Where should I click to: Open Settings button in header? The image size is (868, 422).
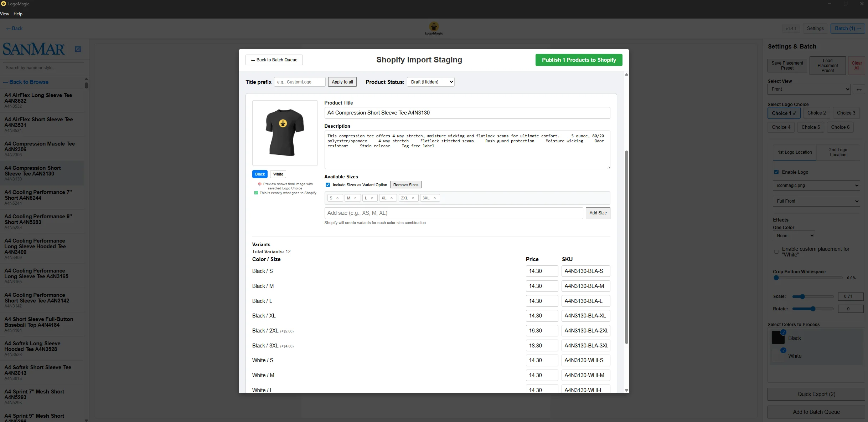coord(815,29)
